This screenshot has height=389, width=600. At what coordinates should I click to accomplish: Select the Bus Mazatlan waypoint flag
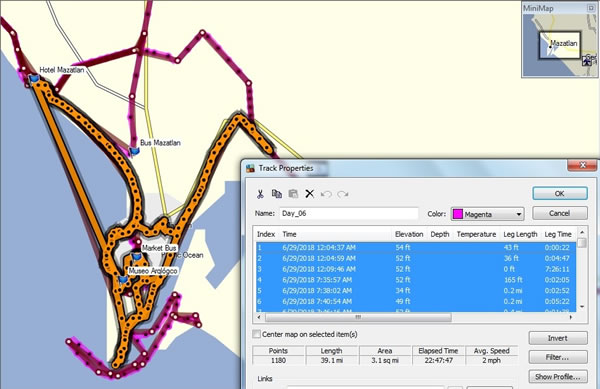click(x=134, y=151)
